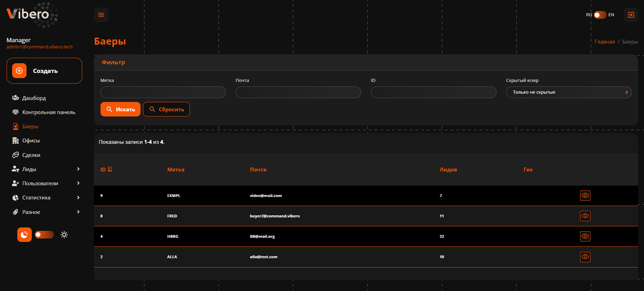Open Дашборд in the sidebar

pos(34,98)
